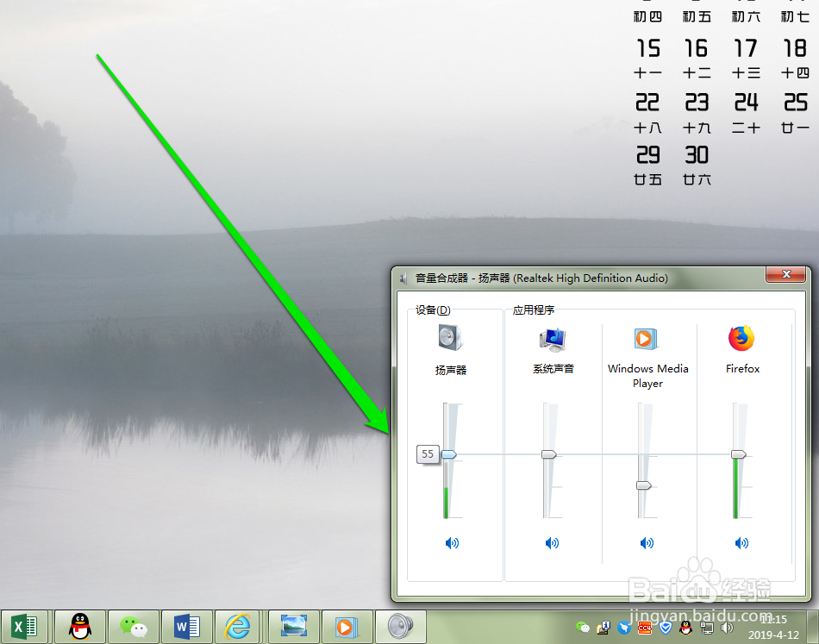
Task: Click the volume mixer speaker taskbar button
Action: pyautogui.click(x=401, y=626)
